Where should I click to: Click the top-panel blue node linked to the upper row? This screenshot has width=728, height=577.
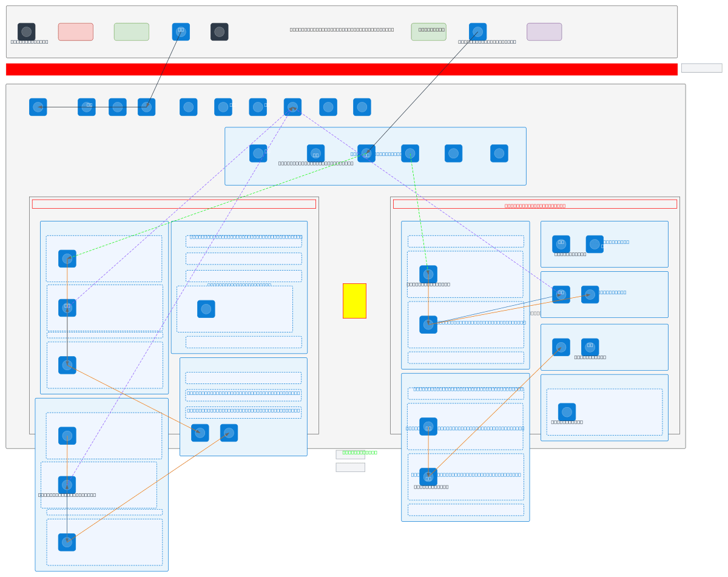click(x=181, y=32)
